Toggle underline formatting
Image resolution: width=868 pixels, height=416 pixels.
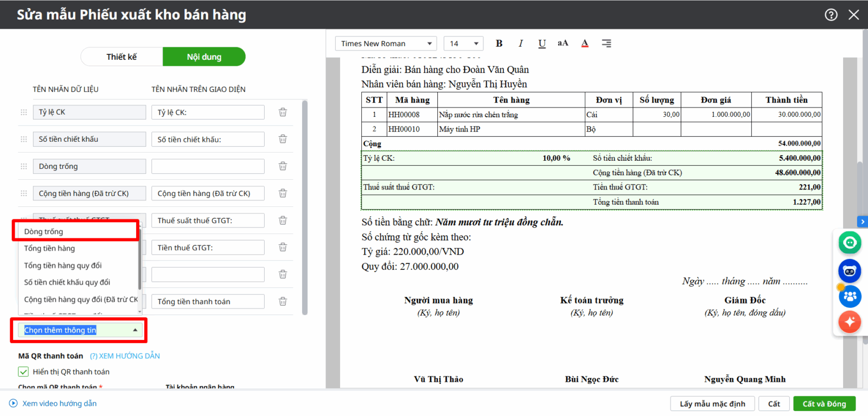tap(542, 43)
